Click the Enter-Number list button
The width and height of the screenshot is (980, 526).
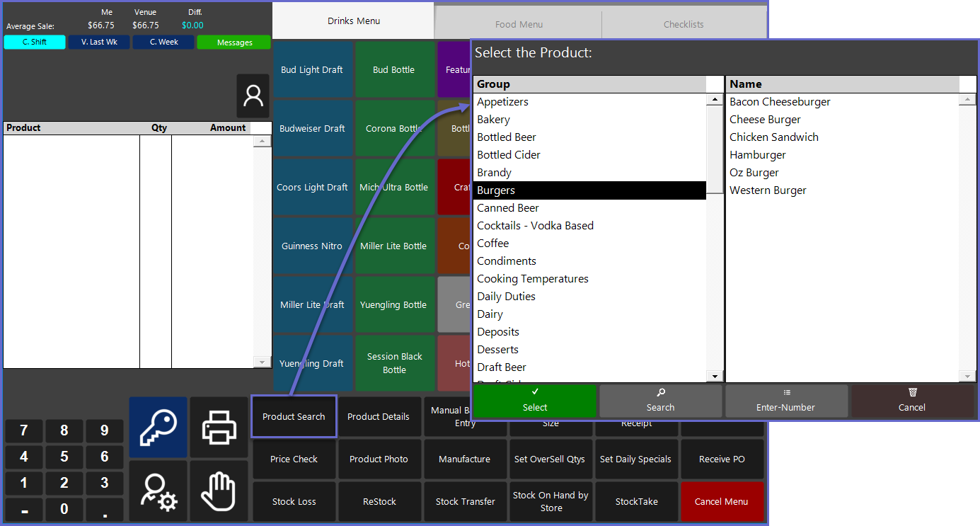pos(786,401)
